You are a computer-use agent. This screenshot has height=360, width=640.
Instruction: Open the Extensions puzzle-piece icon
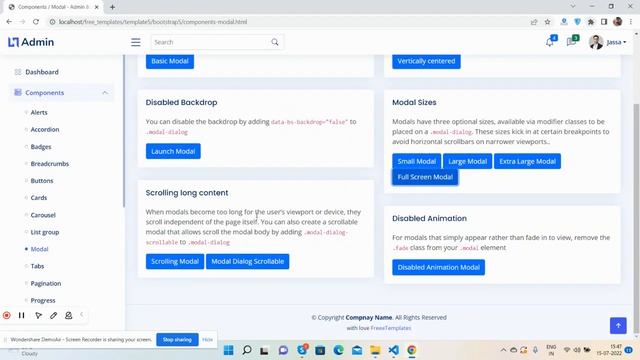[x=591, y=22]
